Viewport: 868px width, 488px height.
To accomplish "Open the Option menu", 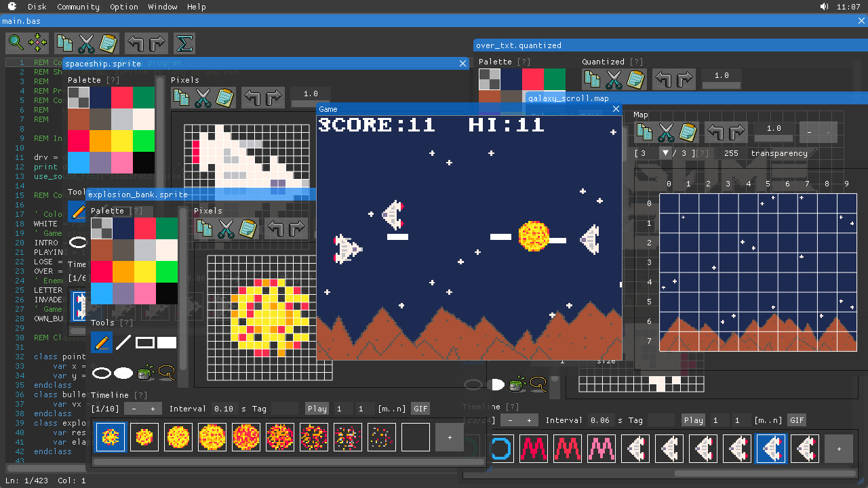I will click(123, 7).
